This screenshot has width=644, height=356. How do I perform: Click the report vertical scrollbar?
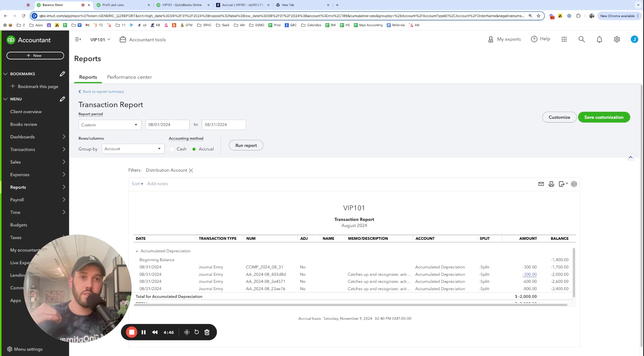(574, 273)
